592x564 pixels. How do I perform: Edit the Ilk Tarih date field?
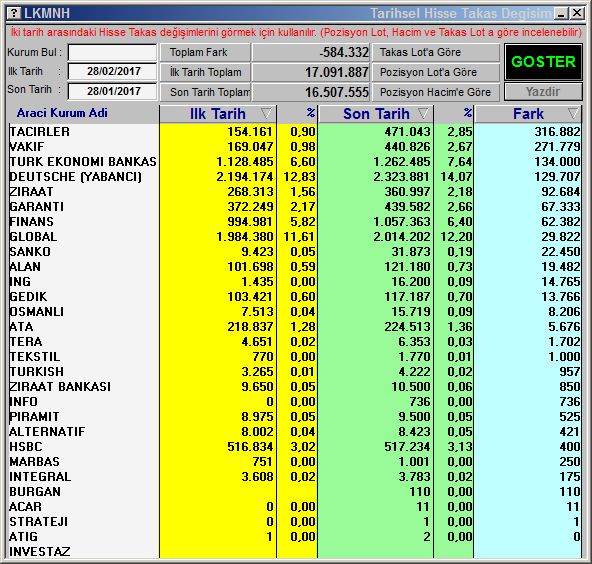point(113,71)
